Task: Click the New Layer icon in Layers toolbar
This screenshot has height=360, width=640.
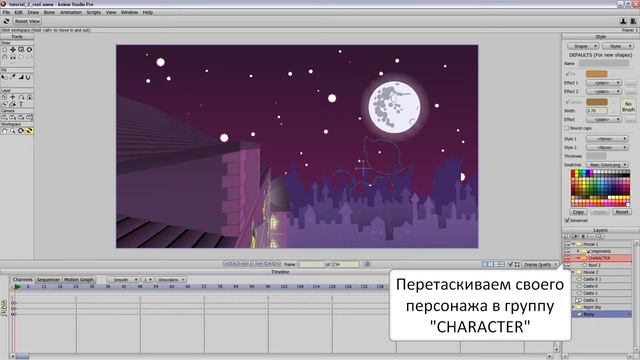Action: point(567,236)
